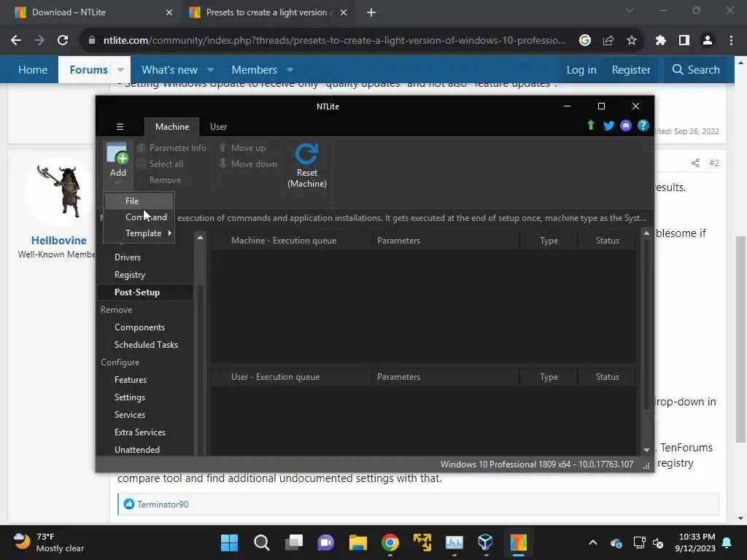The image size is (747, 560).
Task: Open File Explorer from taskbar
Action: pos(357,542)
